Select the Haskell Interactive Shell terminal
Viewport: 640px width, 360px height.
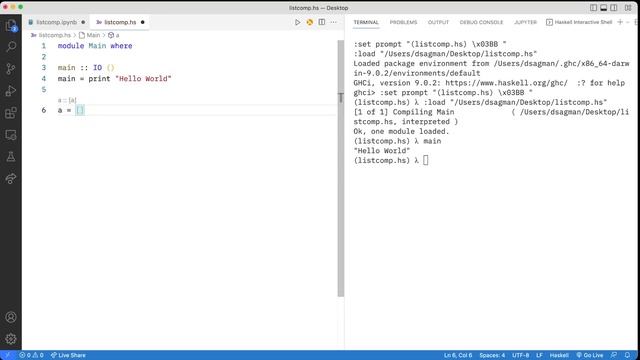579,22
